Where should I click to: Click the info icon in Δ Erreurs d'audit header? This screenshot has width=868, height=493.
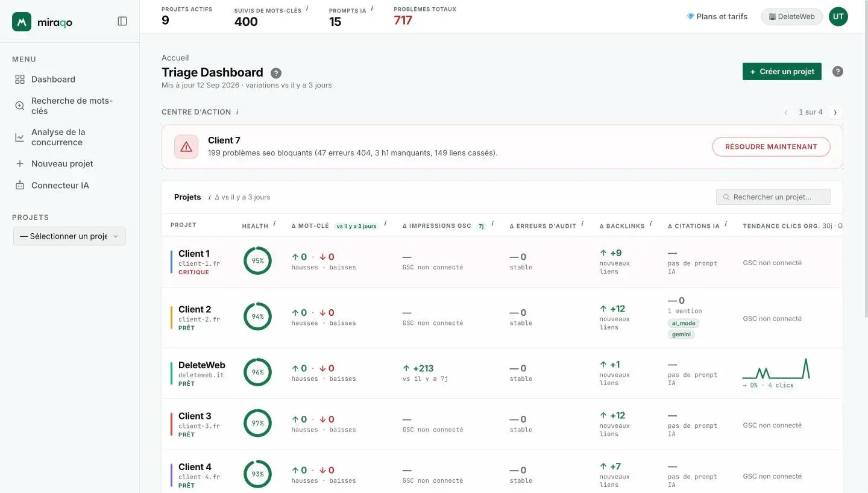[582, 224]
